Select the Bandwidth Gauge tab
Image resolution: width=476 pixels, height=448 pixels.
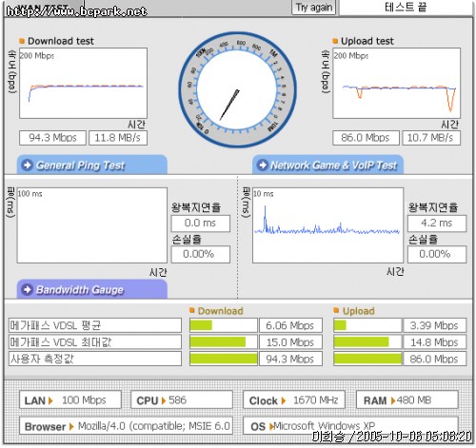point(92,289)
